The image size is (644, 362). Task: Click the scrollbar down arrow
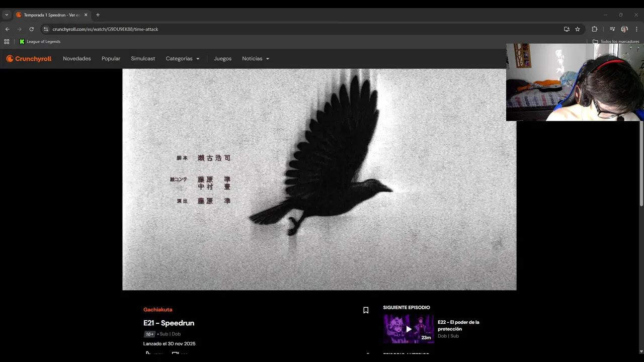click(x=641, y=351)
